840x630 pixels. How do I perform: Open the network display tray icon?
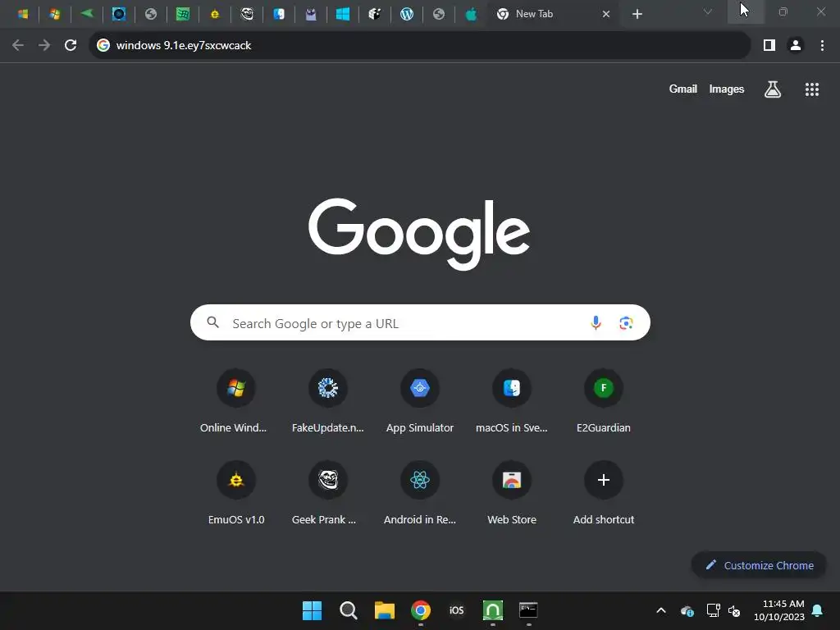713,610
